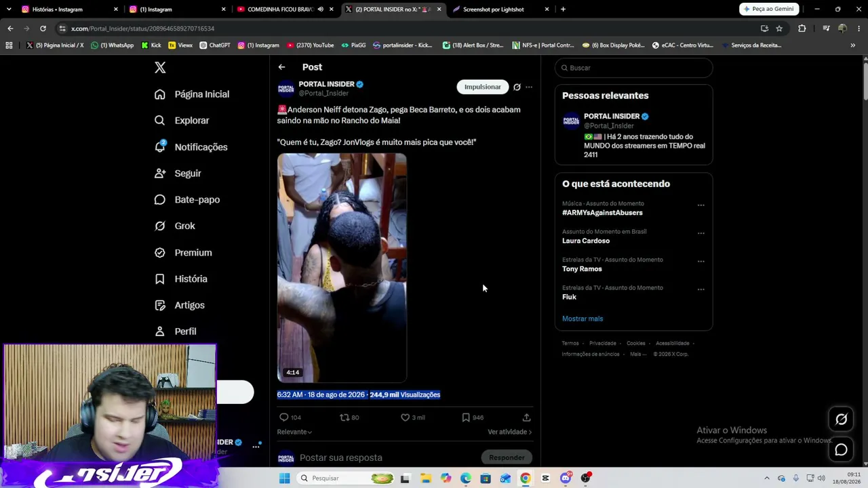This screenshot has width=868, height=488.
Task: Open the account switcher menu dots
Action: [x=256, y=446]
